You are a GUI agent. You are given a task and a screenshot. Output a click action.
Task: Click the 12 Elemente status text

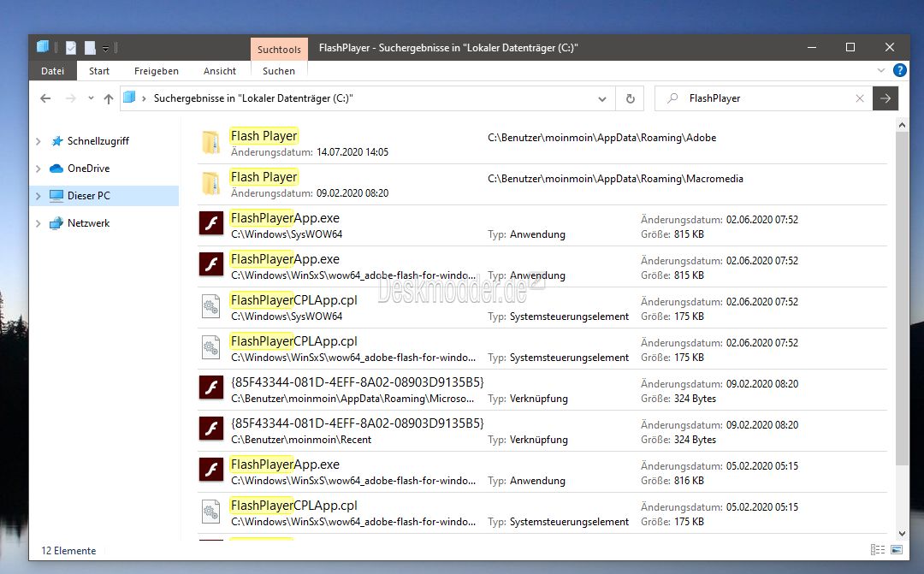68,551
